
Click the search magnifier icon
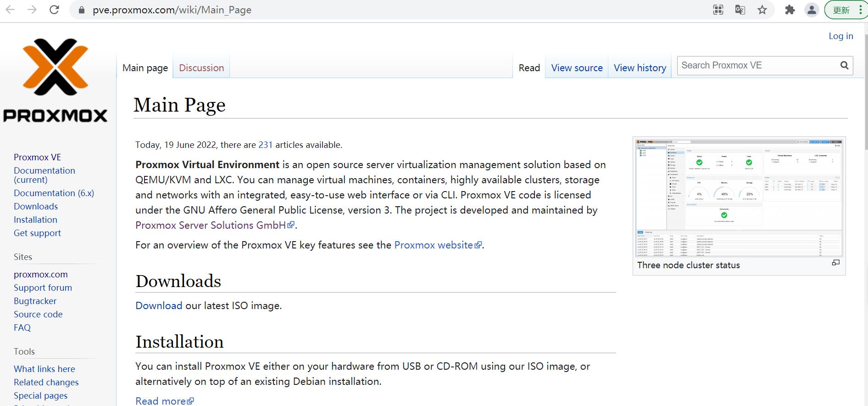click(844, 66)
